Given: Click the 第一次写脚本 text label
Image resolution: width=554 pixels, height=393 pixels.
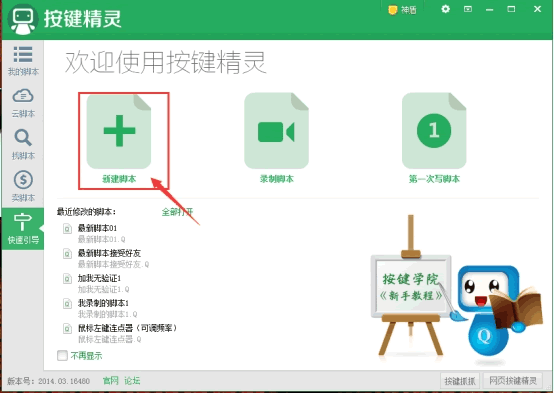Looking at the screenshot, I should click(x=434, y=179).
